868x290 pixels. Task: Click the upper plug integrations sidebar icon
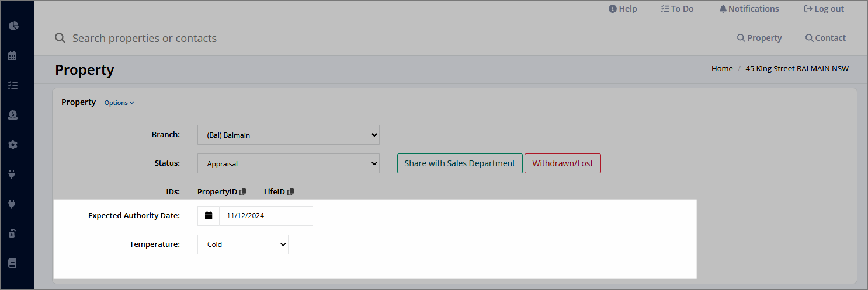tap(13, 174)
